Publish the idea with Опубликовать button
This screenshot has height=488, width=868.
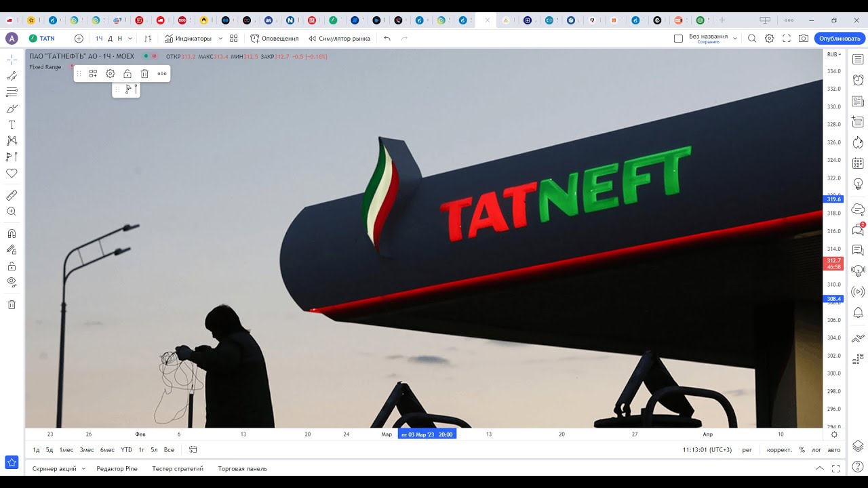click(840, 39)
